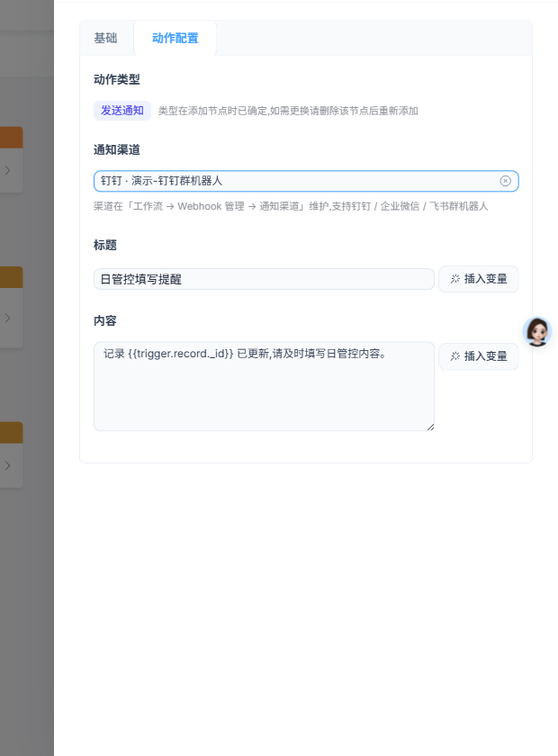Switch to the 基础 tab
This screenshot has height=756, width=558.
pyautogui.click(x=105, y=38)
